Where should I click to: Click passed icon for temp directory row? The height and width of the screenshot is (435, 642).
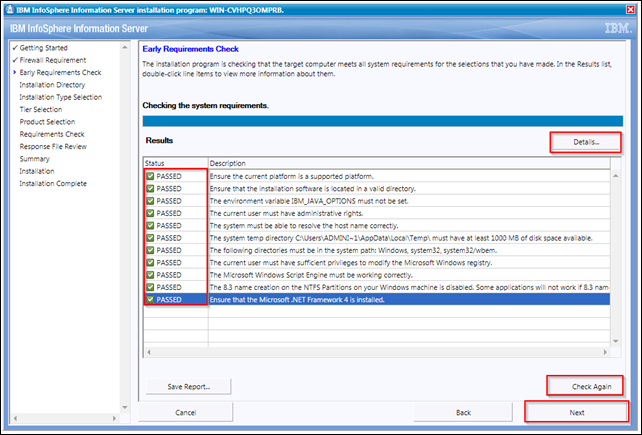[x=150, y=238]
